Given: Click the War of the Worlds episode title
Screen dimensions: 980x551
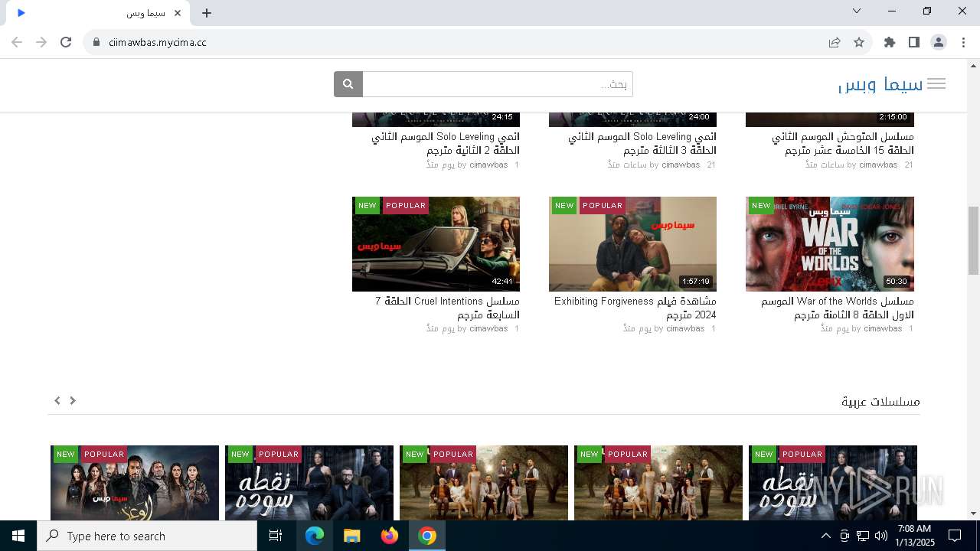Looking at the screenshot, I should (838, 308).
